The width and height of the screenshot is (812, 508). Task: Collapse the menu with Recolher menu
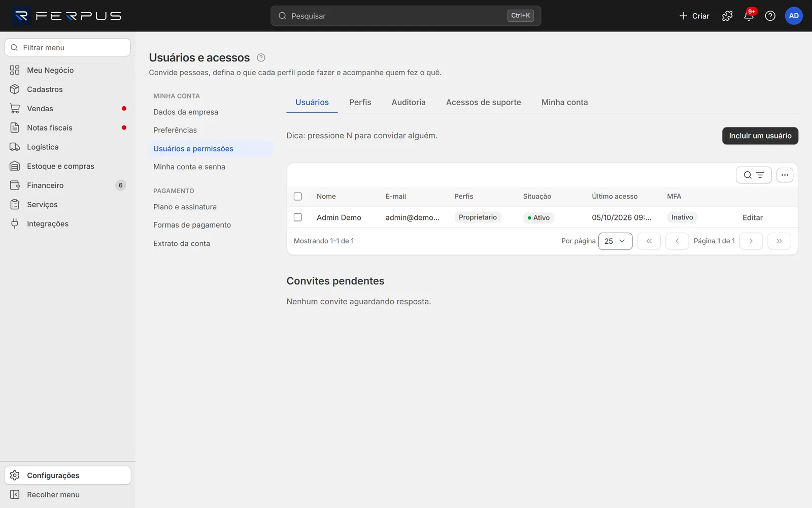point(67,495)
